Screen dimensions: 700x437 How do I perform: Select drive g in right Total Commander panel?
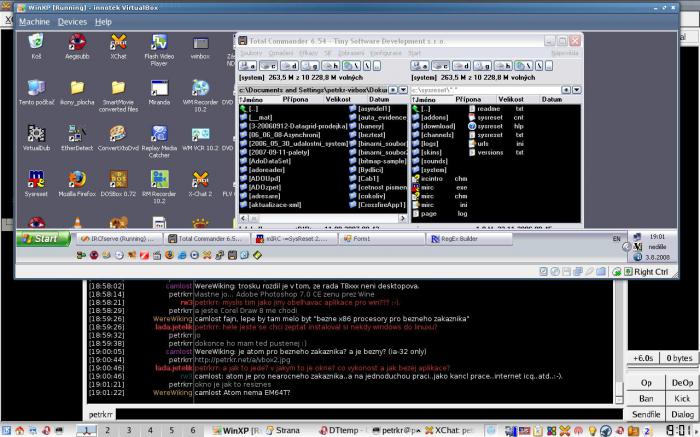[482, 66]
